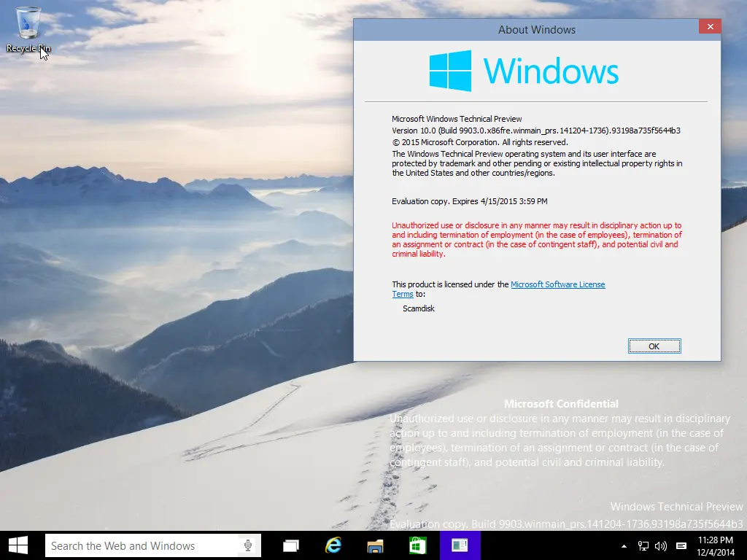The height and width of the screenshot is (560, 747).
Task: Click the red 'Unauthorized use or disclosure' warning text
Action: pos(537,239)
